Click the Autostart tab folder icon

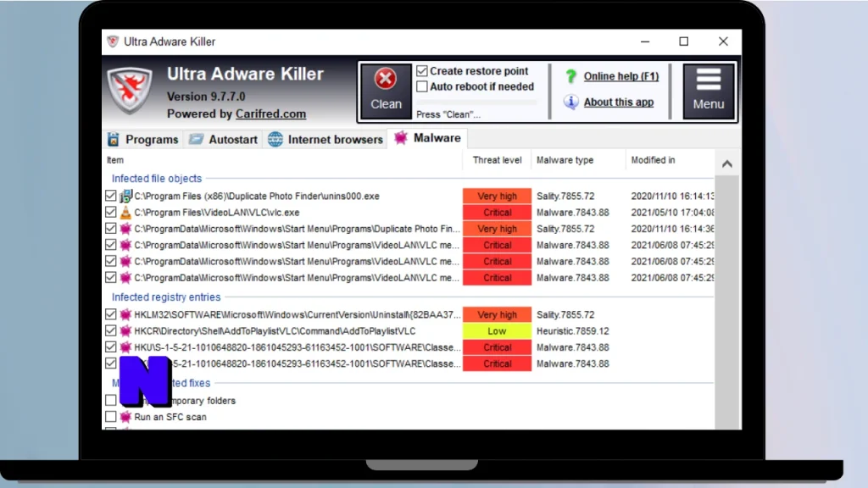pos(196,140)
